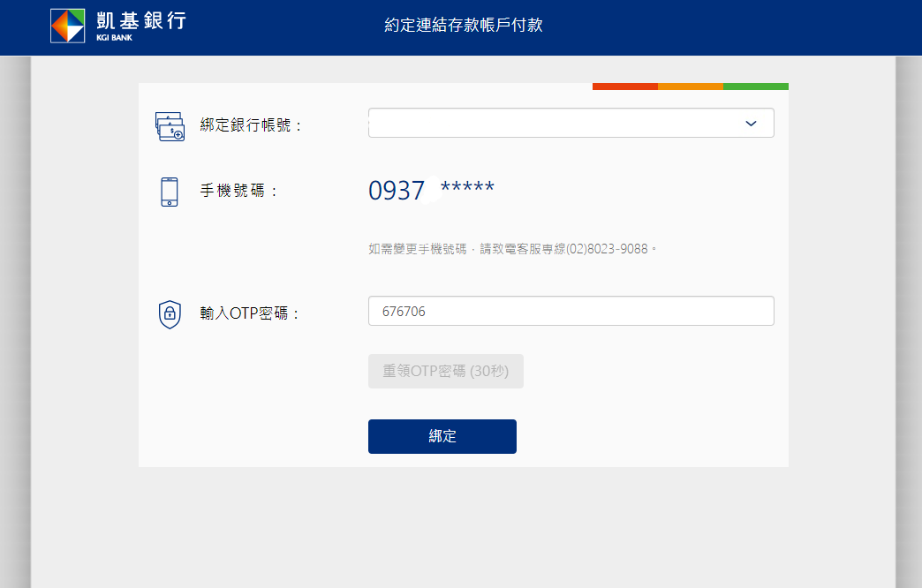Click the green progress segment
Screen dimensions: 922x588
(756, 87)
